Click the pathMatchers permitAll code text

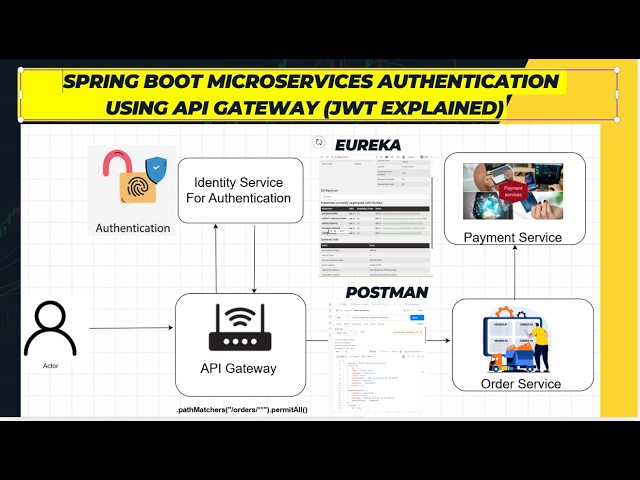tap(242, 410)
